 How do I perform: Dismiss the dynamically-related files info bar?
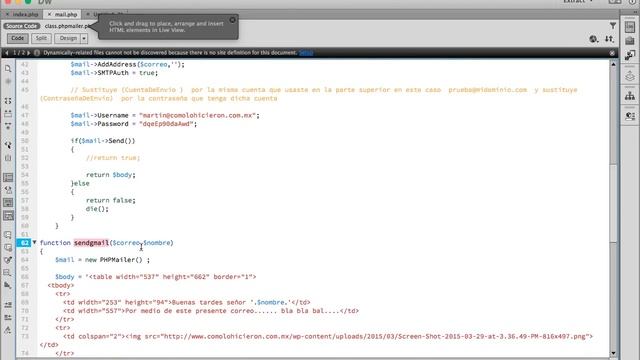tap(612, 53)
